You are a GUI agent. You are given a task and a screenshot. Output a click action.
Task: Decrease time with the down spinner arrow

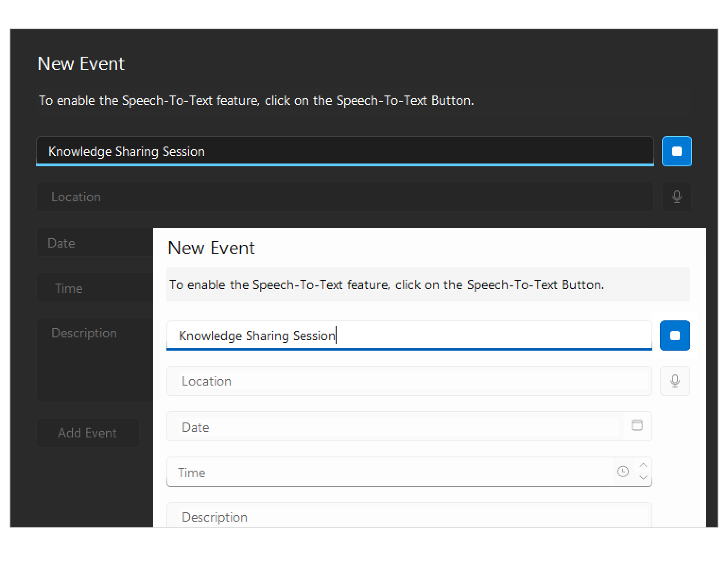coord(643,477)
